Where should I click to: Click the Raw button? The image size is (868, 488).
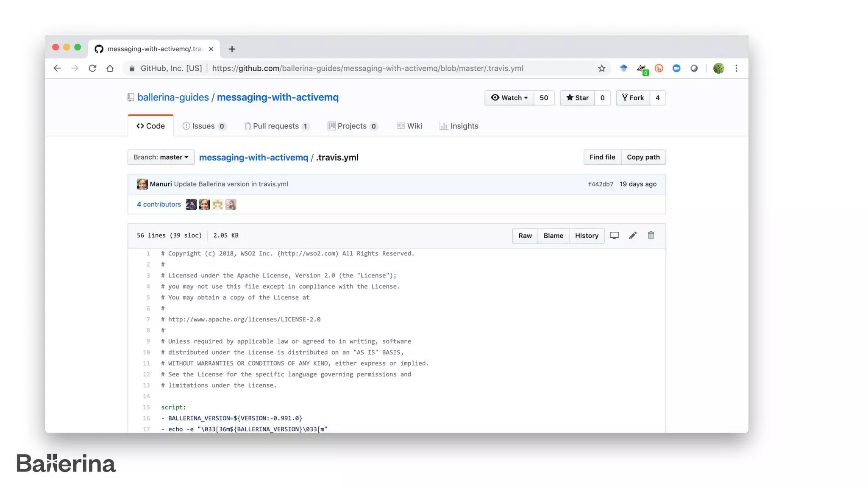point(525,236)
